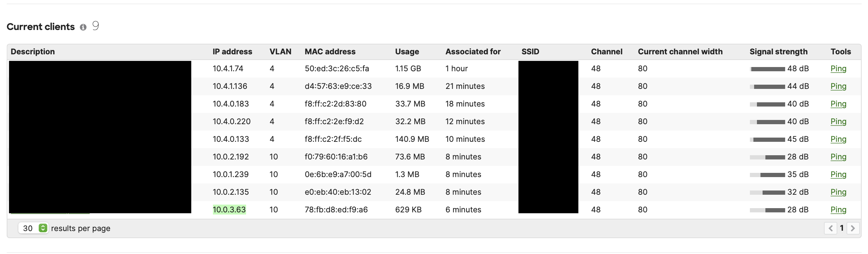This screenshot has width=868, height=254.
Task: Sort the table by Signal strength
Action: point(778,52)
